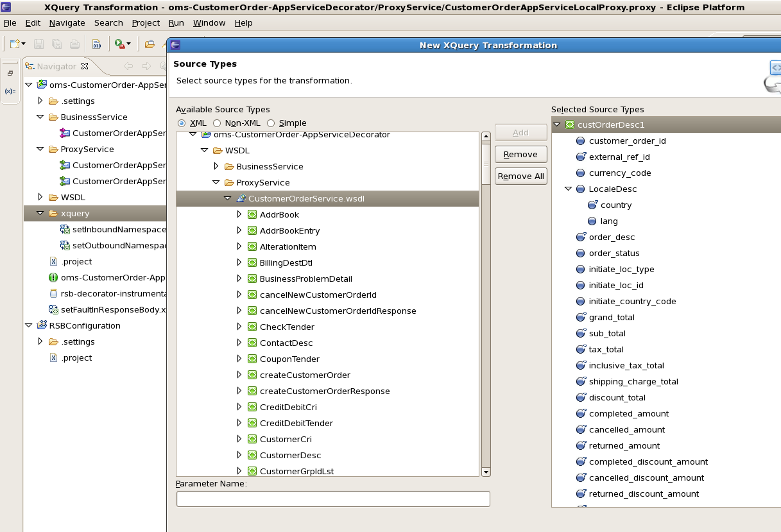Click the binary 010 toolbar icon
The image size is (781, 532).
(97, 44)
